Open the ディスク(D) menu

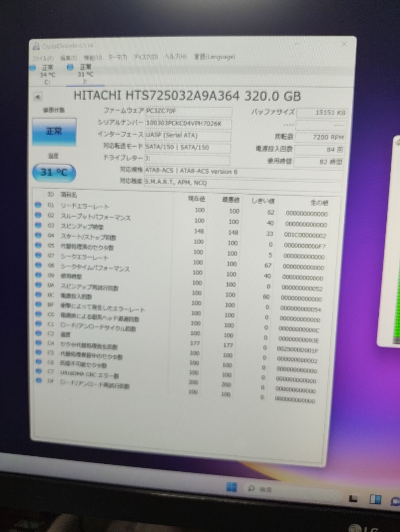[x=145, y=58]
